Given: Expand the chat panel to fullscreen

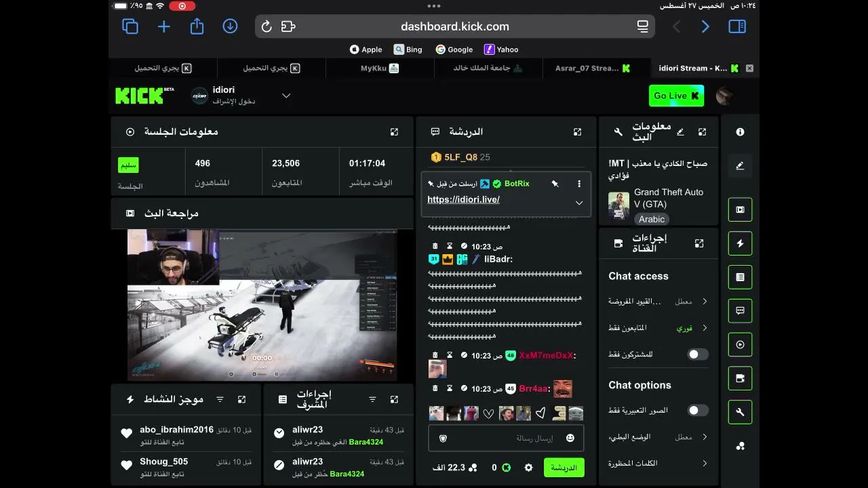Looking at the screenshot, I should click(577, 132).
